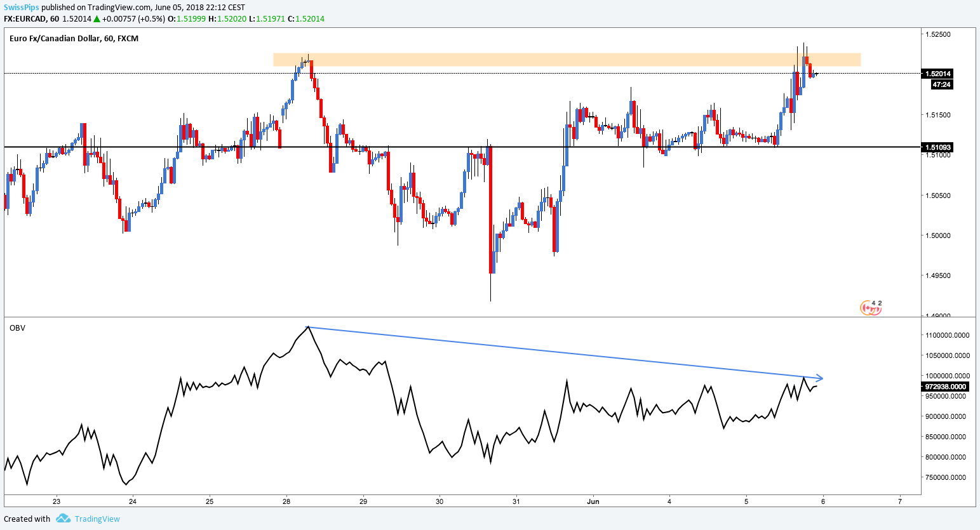
Task: Click the 'Created with' footer text
Action: (27, 519)
